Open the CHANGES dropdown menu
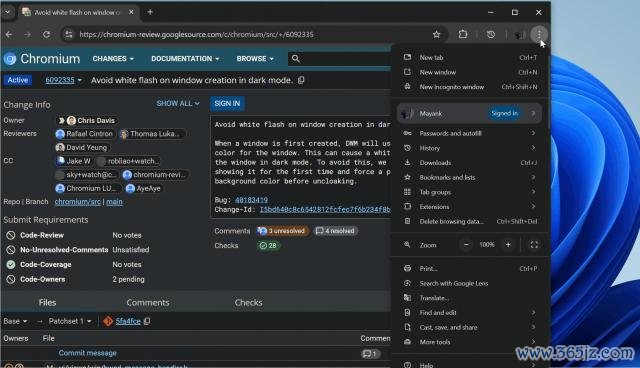This screenshot has width=640, height=368. [x=113, y=59]
